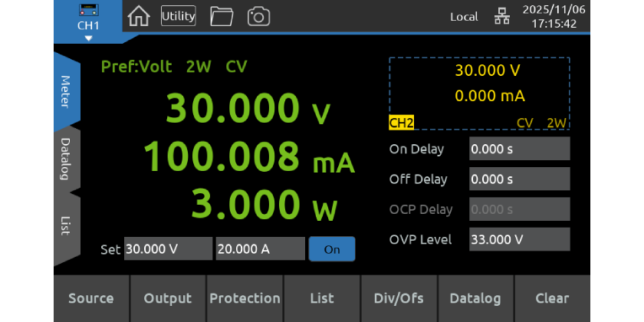Switch to the Meter tab
644x322 pixels.
[66, 92]
